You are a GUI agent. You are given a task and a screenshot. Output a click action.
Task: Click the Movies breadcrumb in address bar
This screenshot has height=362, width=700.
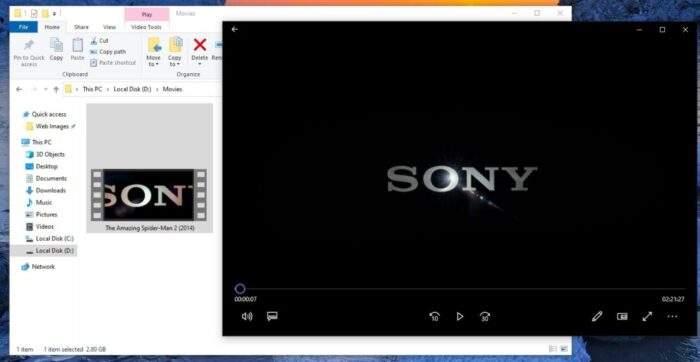click(172, 89)
